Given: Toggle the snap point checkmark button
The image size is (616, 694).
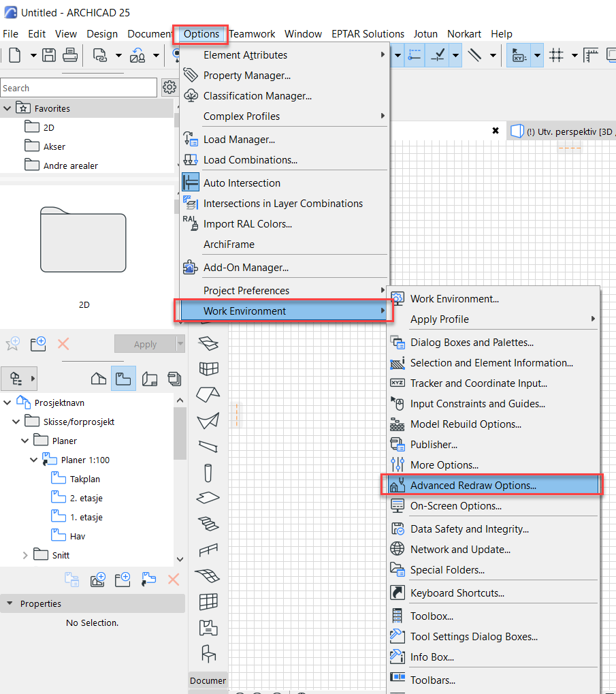Looking at the screenshot, I should click(438, 55).
